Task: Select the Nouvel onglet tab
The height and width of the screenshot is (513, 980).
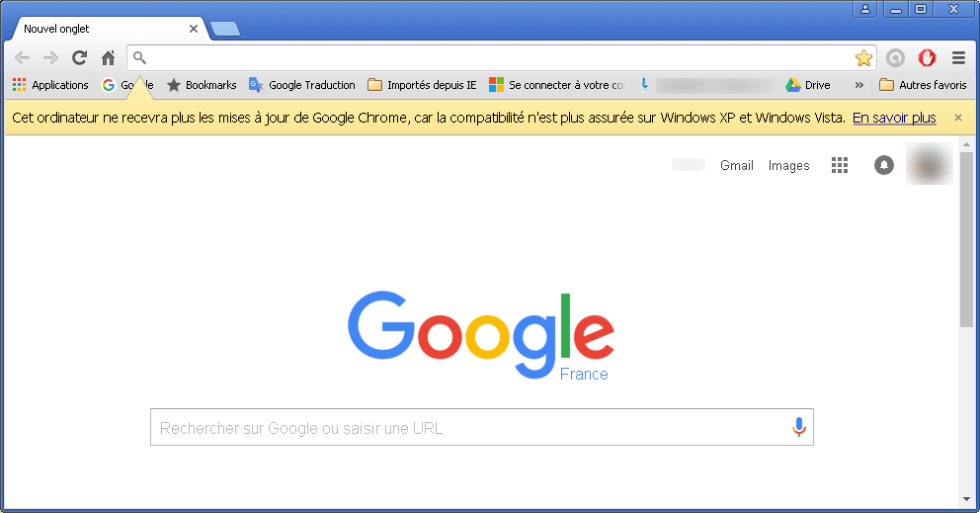Action: pos(110,29)
